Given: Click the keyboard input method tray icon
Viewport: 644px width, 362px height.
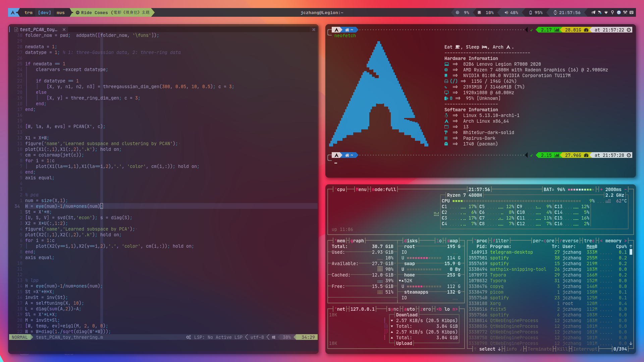Looking at the screenshot, I should pos(632,12).
